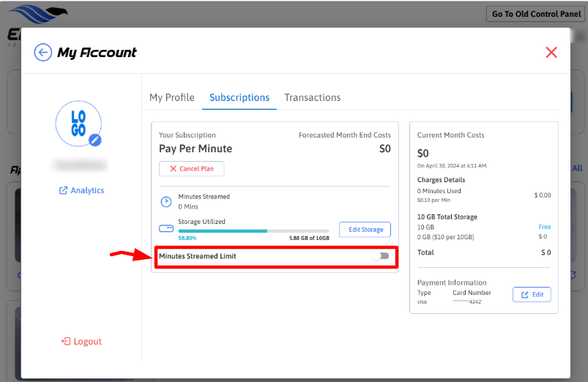
Task: Enable the Minutes Streamed Limit toggle
Action: tap(381, 256)
